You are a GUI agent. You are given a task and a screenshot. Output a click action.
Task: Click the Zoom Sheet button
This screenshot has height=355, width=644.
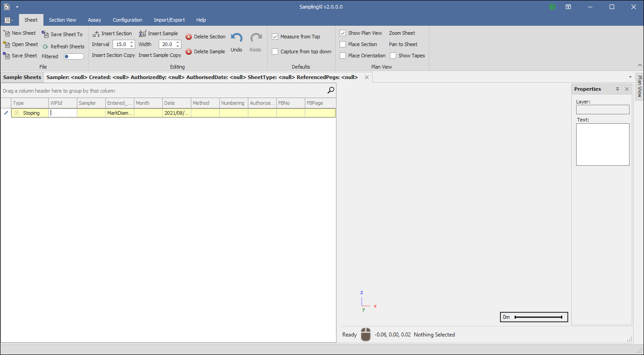pos(402,33)
